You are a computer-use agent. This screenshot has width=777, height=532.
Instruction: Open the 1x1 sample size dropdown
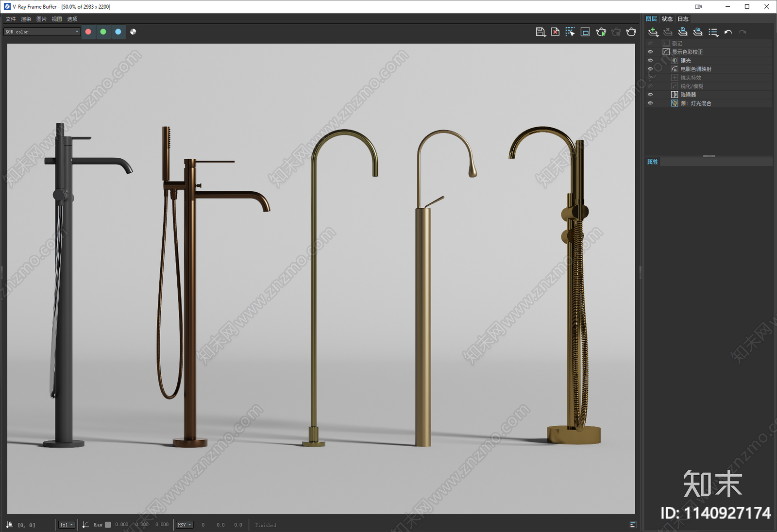click(x=67, y=525)
